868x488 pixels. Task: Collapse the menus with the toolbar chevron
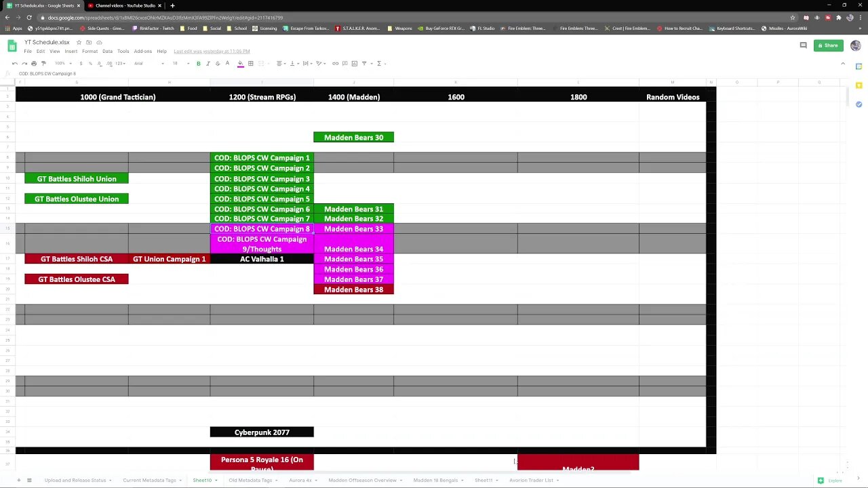click(843, 64)
